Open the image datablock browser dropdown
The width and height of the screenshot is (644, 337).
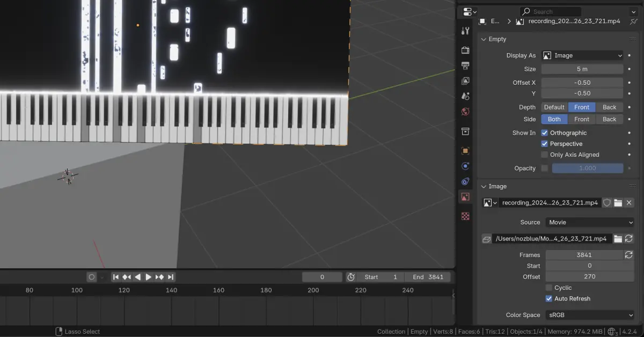490,203
